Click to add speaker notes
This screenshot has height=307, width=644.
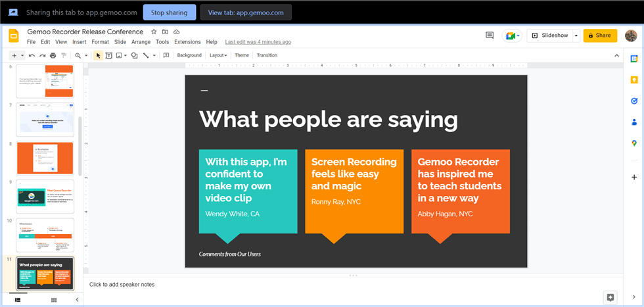(x=122, y=285)
